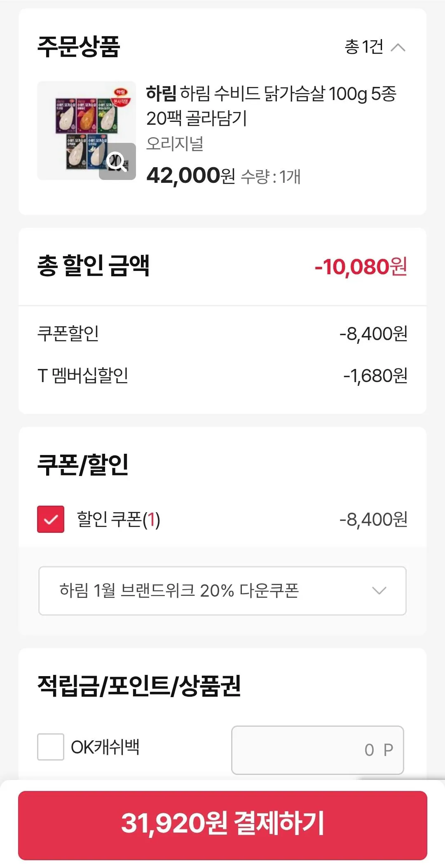Focus the OK캐쉬백 points input field
The image size is (445, 868).
point(317,750)
